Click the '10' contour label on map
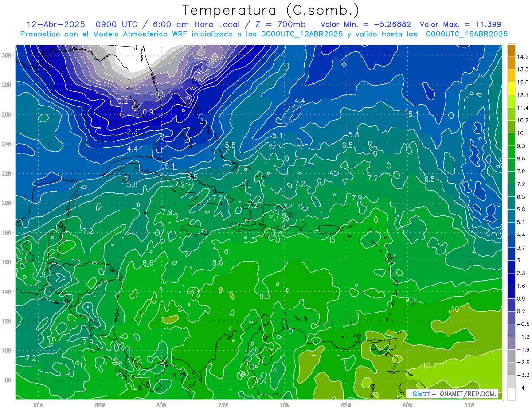Screen dimensions: 532x411 point(455,309)
